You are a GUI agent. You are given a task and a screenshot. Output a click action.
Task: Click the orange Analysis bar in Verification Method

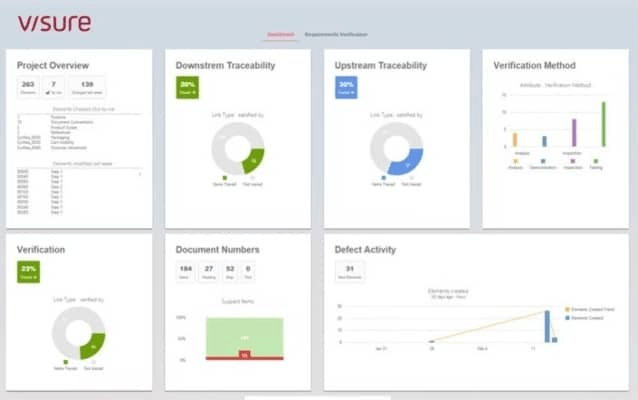[515, 140]
